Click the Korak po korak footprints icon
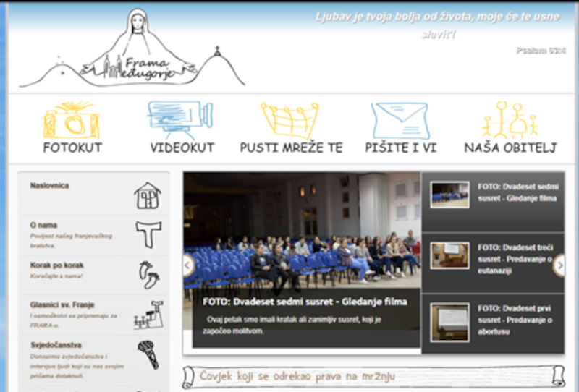The width and height of the screenshot is (579, 392). tap(148, 275)
